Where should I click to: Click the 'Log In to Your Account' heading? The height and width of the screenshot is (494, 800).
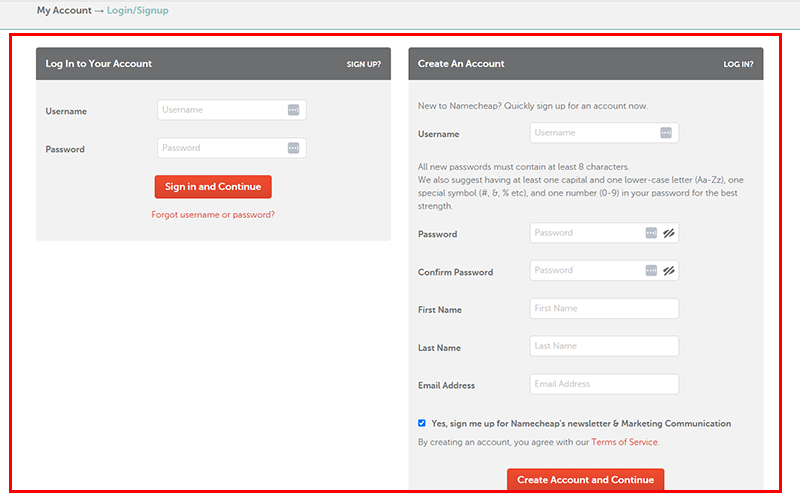coord(98,64)
